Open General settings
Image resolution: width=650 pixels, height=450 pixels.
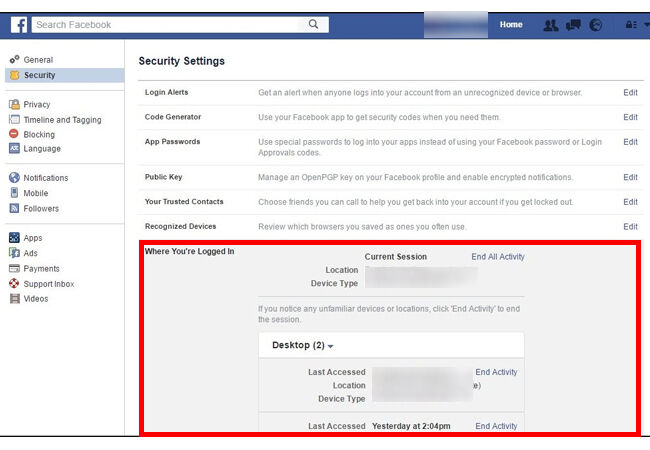pyautogui.click(x=38, y=60)
